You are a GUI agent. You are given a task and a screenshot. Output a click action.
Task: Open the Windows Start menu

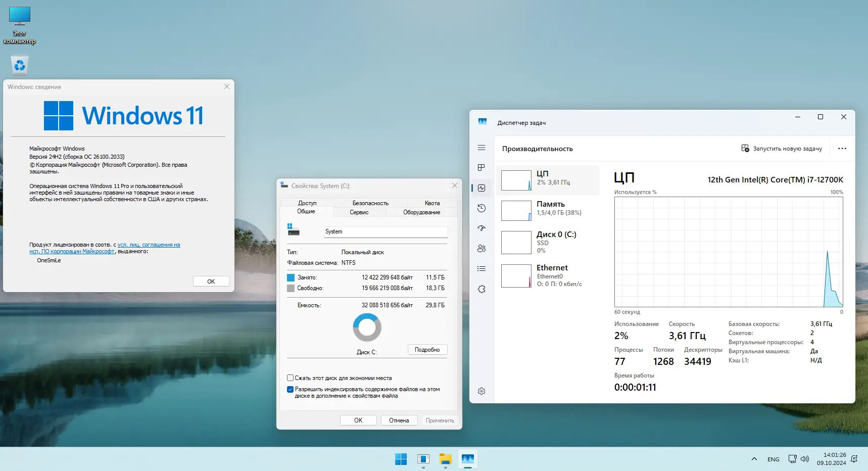[x=401, y=459]
